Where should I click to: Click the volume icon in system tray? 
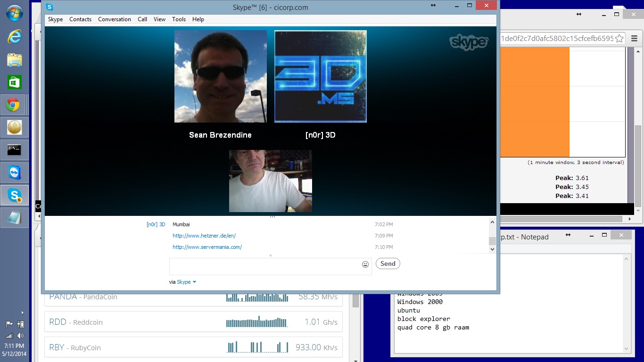20,336
